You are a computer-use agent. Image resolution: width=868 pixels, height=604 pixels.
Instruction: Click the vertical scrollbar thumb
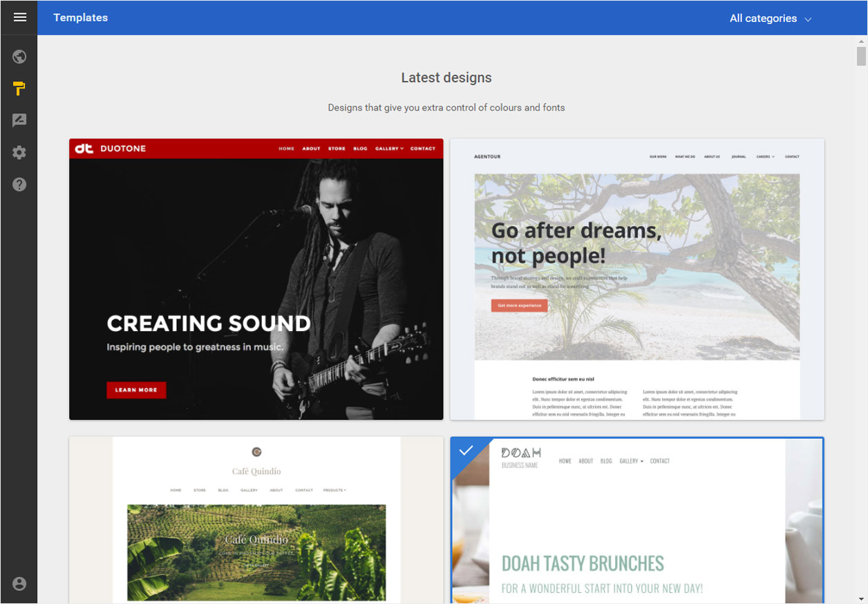[x=861, y=56]
